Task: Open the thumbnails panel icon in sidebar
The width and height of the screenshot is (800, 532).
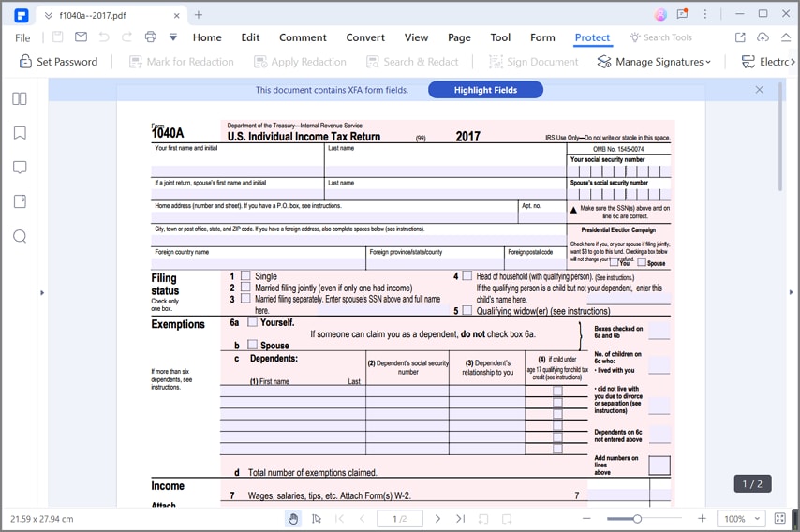Action: (x=20, y=98)
